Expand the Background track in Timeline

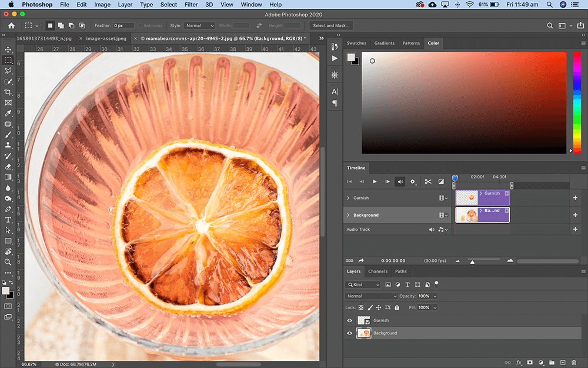pos(348,215)
